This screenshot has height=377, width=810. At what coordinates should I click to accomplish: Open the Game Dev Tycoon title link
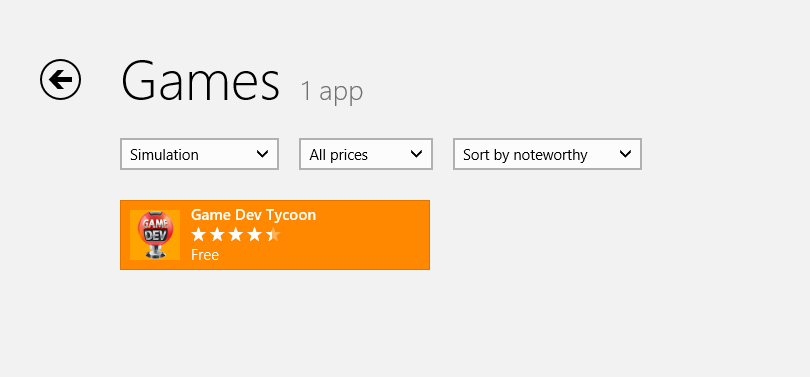pos(254,215)
